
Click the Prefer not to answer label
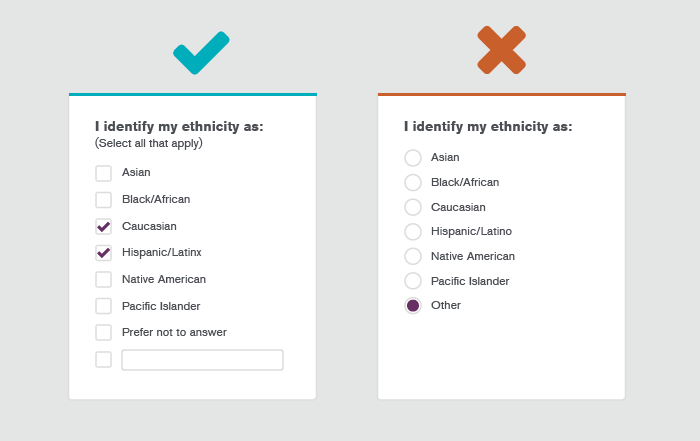point(174,332)
